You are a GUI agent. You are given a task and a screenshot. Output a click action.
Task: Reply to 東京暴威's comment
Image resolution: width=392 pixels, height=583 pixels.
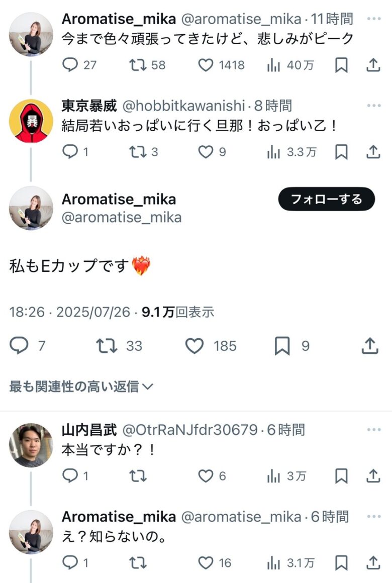70,151
